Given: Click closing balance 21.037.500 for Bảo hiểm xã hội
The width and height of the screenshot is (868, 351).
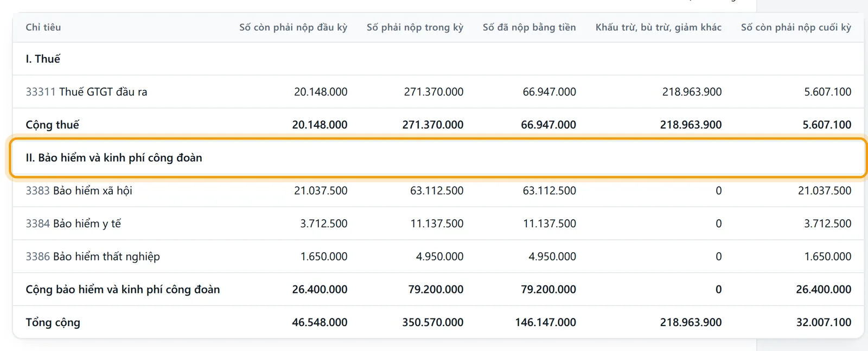Looking at the screenshot, I should click(825, 190).
